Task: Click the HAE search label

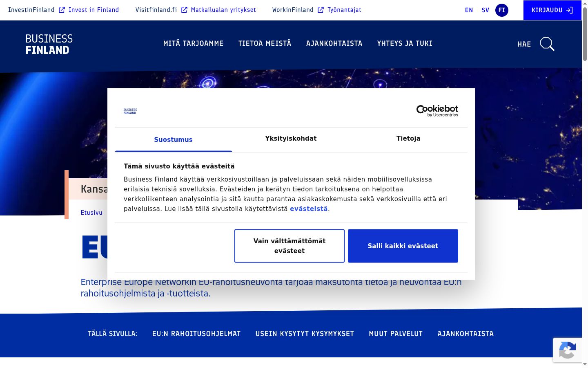Action: coord(524,44)
